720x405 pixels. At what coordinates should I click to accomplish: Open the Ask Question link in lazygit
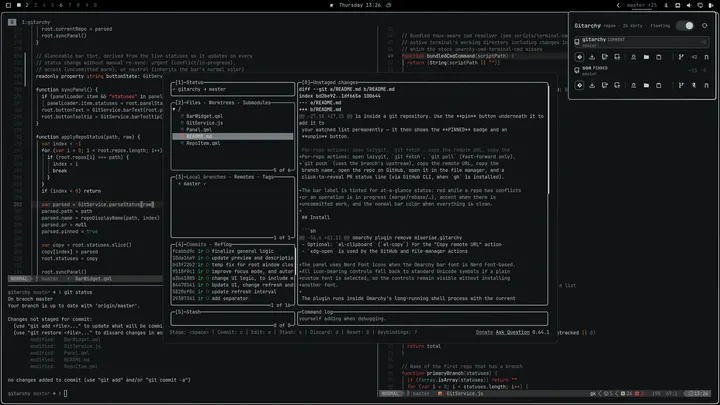pos(512,332)
